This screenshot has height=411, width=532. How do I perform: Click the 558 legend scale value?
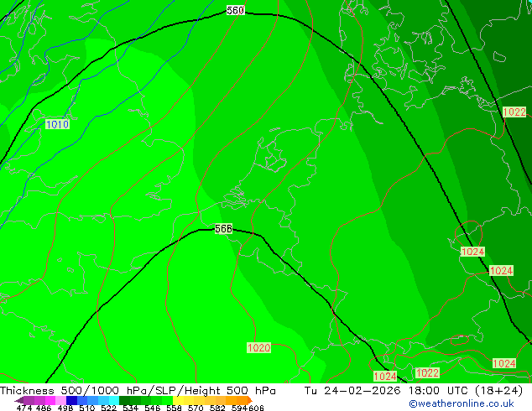pyautogui.click(x=174, y=408)
